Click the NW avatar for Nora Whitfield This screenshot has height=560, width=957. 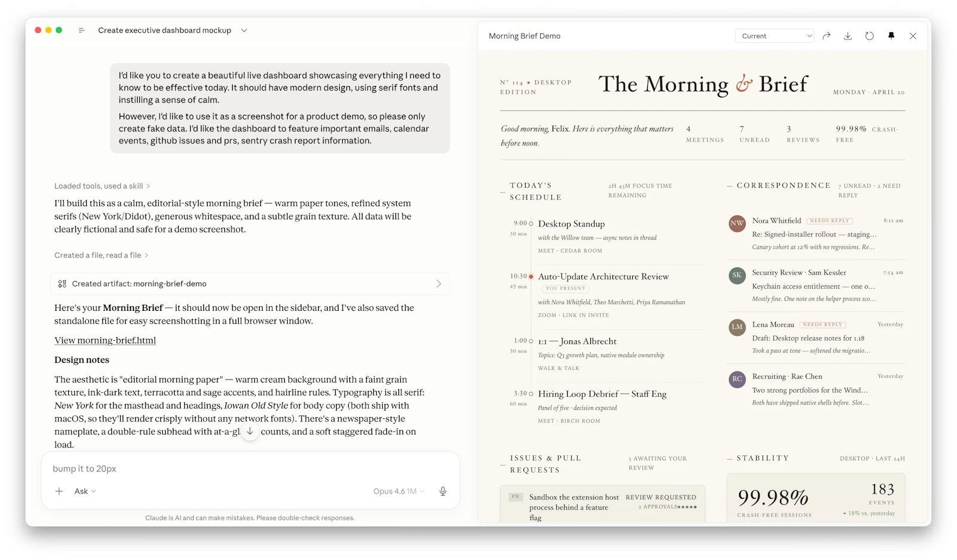[737, 224]
